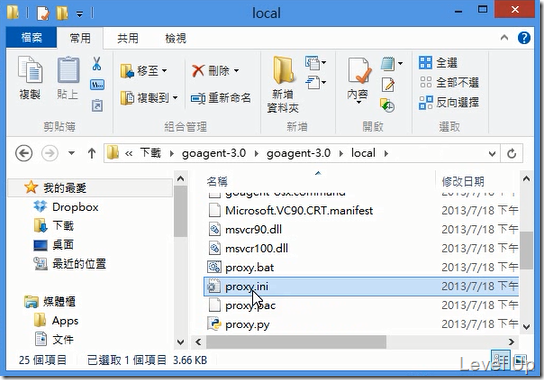The width and height of the screenshot is (544, 380).
Task: Click the Rename (重新命名) button
Action: pos(221,98)
